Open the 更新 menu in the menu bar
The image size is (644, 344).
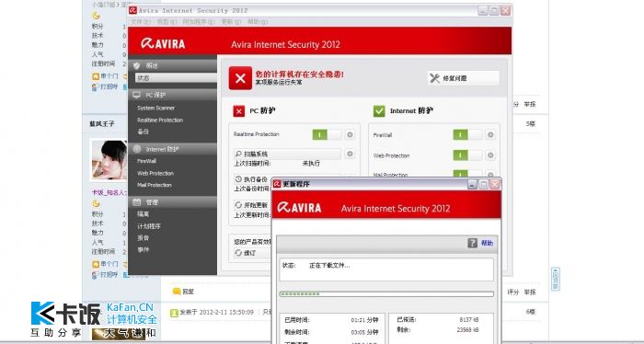(x=231, y=22)
